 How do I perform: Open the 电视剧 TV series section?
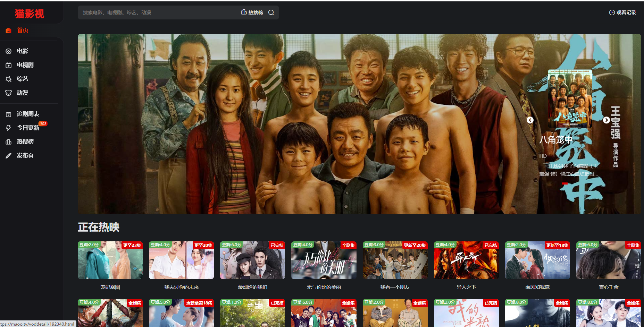25,65
